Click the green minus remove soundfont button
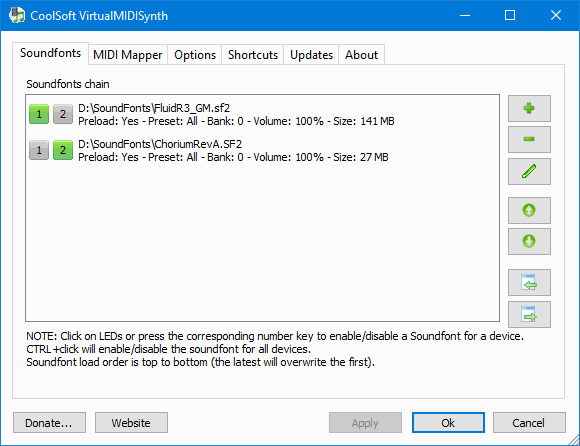The image size is (580, 446). pyautogui.click(x=529, y=139)
